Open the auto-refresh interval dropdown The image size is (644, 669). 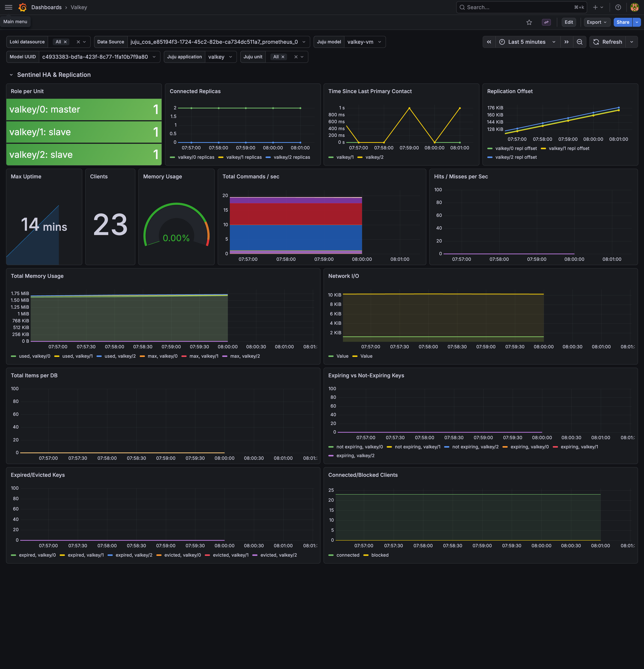point(632,42)
